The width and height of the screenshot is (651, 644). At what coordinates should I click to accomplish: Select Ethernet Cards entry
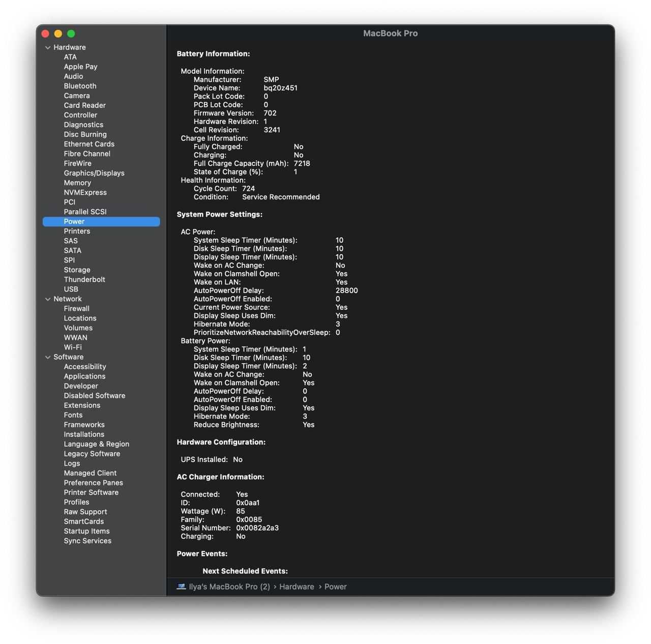coord(89,144)
